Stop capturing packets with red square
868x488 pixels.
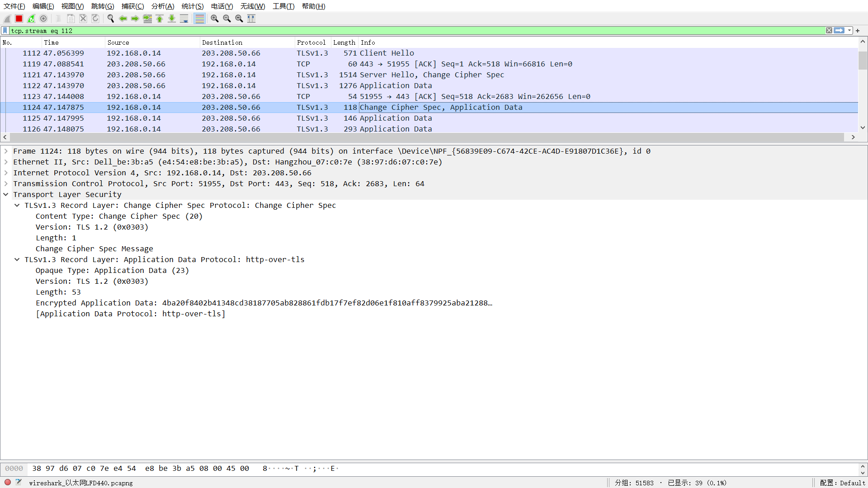point(19,19)
